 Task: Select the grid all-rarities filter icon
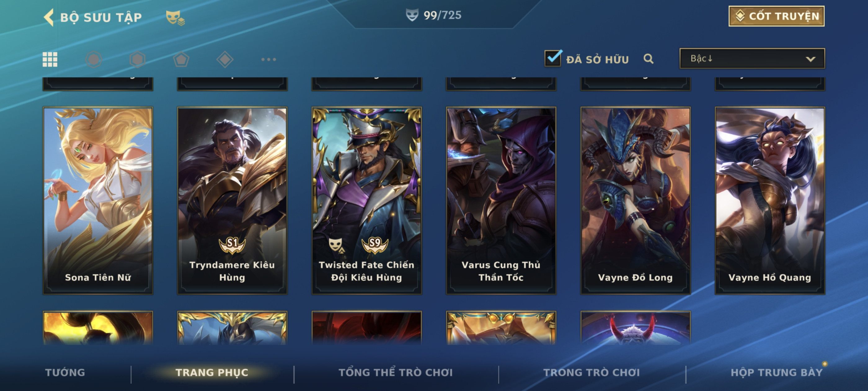point(50,59)
